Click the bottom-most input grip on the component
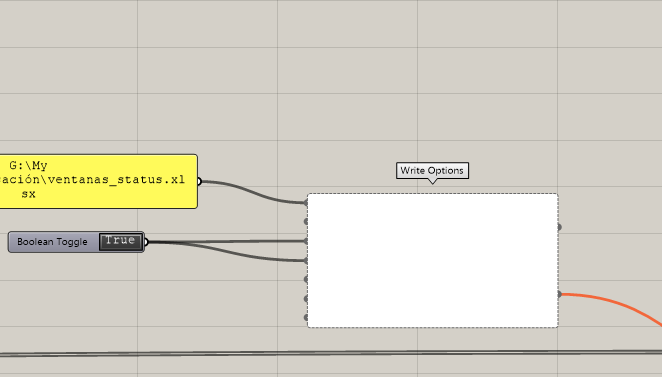This screenshot has width=662, height=377. point(306,317)
